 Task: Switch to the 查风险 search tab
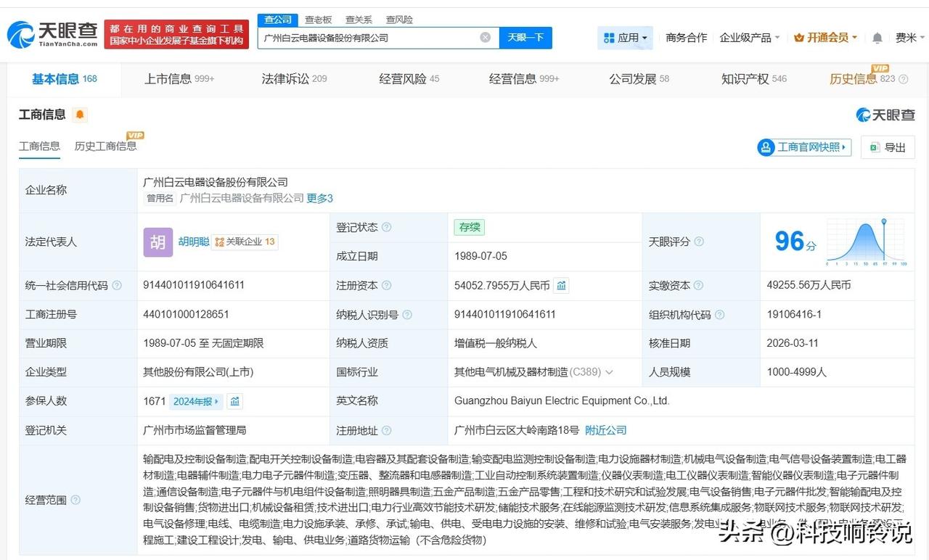point(399,20)
